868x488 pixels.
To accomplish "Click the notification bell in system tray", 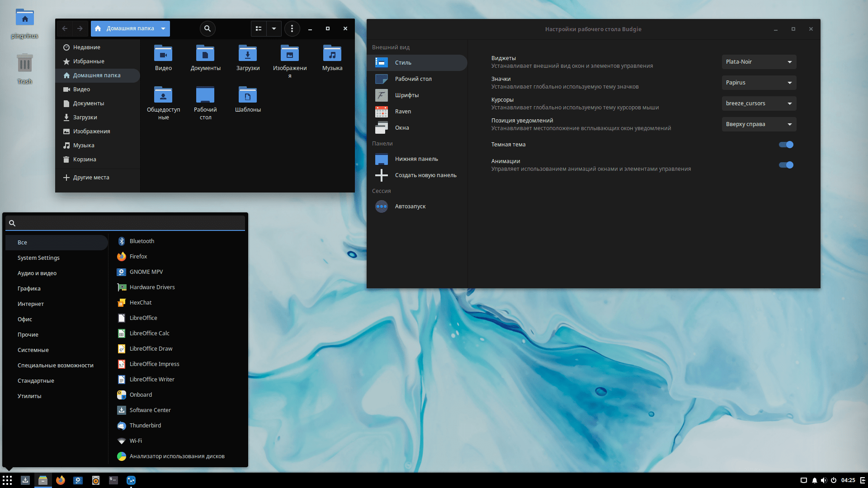I will coord(815,480).
